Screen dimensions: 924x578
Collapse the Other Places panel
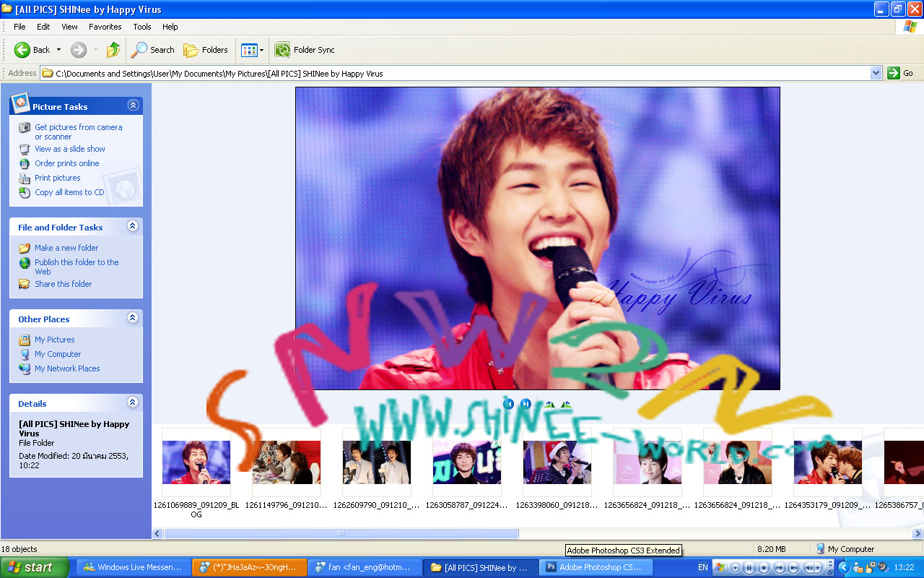click(133, 318)
